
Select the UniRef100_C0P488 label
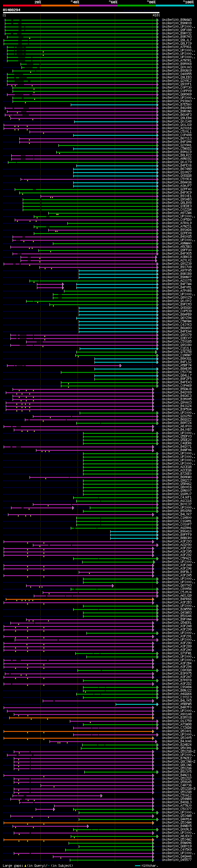177,135
